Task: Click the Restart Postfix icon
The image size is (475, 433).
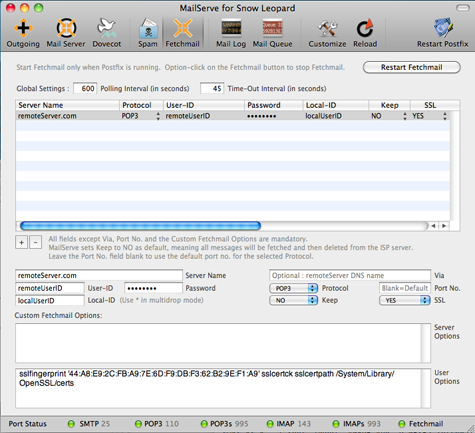Action: click(x=443, y=33)
